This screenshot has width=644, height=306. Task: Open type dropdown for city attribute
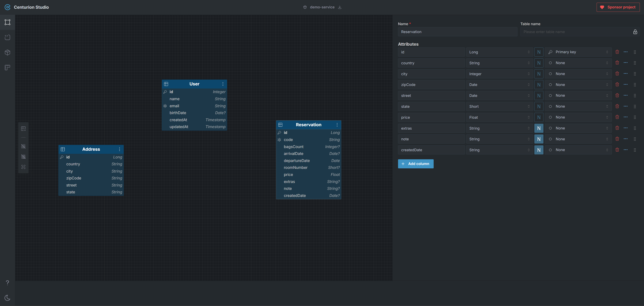(499, 74)
